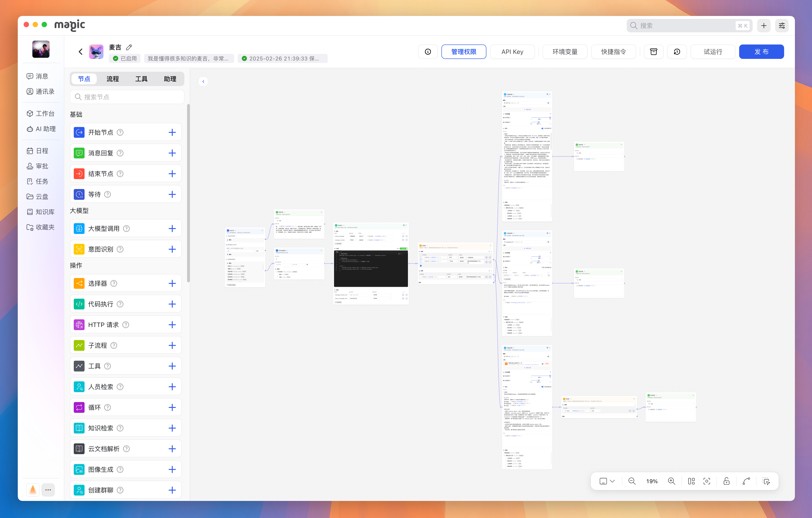Switch to the 工具 tab
The height and width of the screenshot is (518, 812).
141,79
